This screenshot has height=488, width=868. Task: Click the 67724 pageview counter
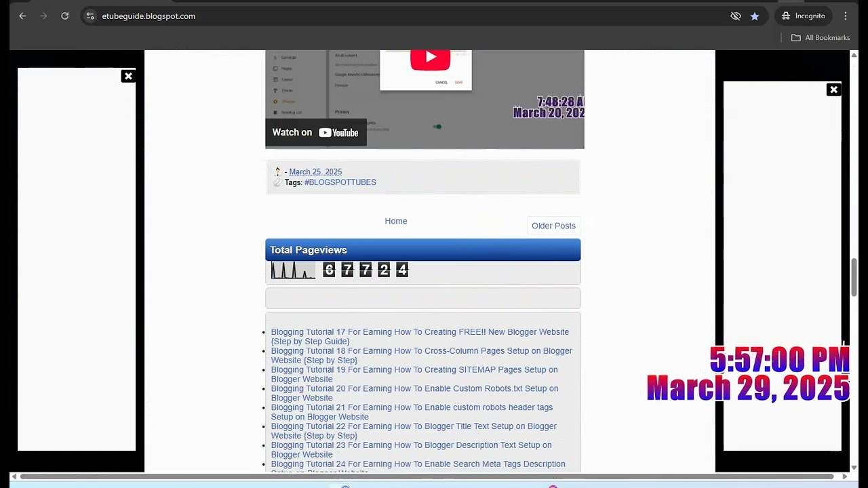pyautogui.click(x=366, y=270)
